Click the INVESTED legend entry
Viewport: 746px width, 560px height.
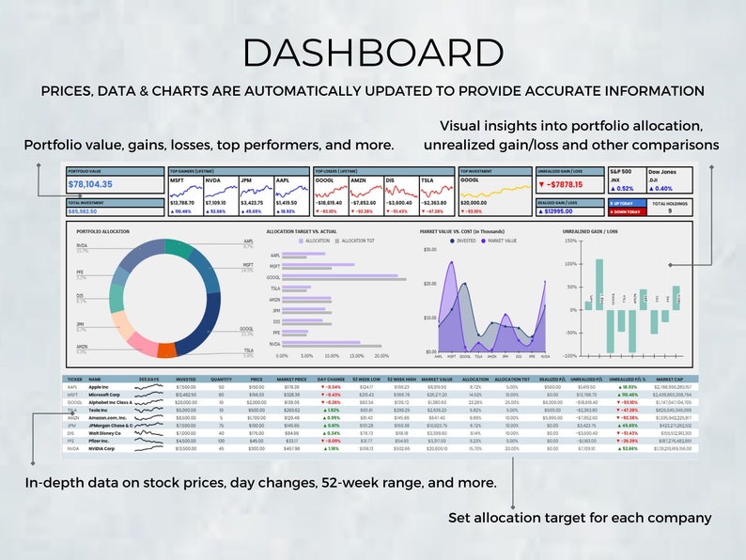(463, 241)
